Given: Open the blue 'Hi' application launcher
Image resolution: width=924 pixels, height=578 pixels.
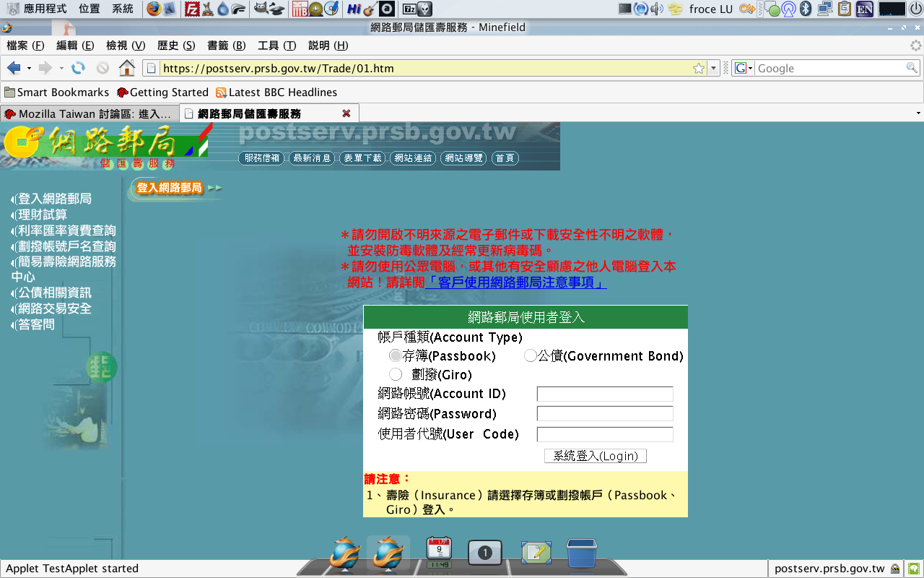Looking at the screenshot, I should pos(354,9).
